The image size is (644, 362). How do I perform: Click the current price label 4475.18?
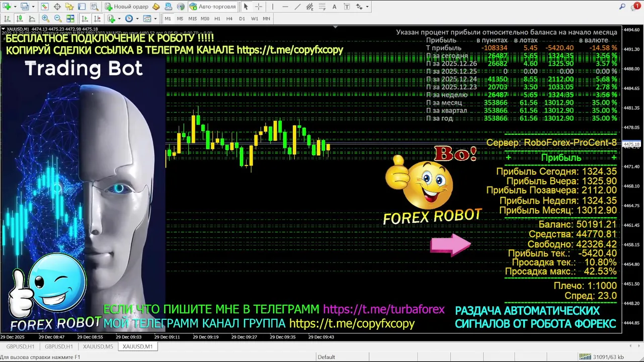[632, 145]
